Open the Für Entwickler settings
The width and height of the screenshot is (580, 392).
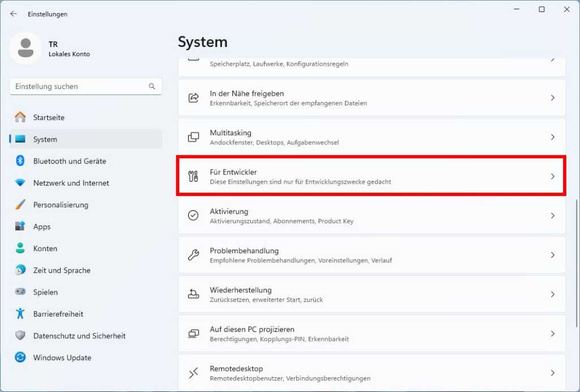point(372,176)
